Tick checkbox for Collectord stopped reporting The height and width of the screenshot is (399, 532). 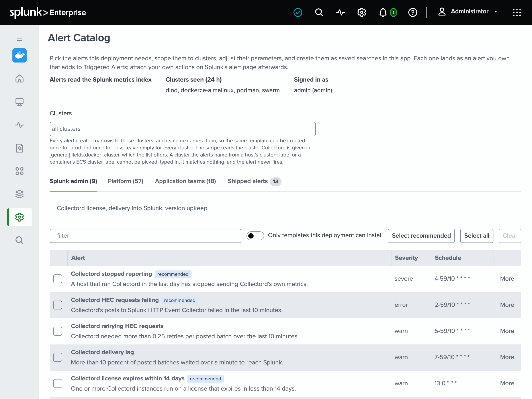[x=57, y=279]
